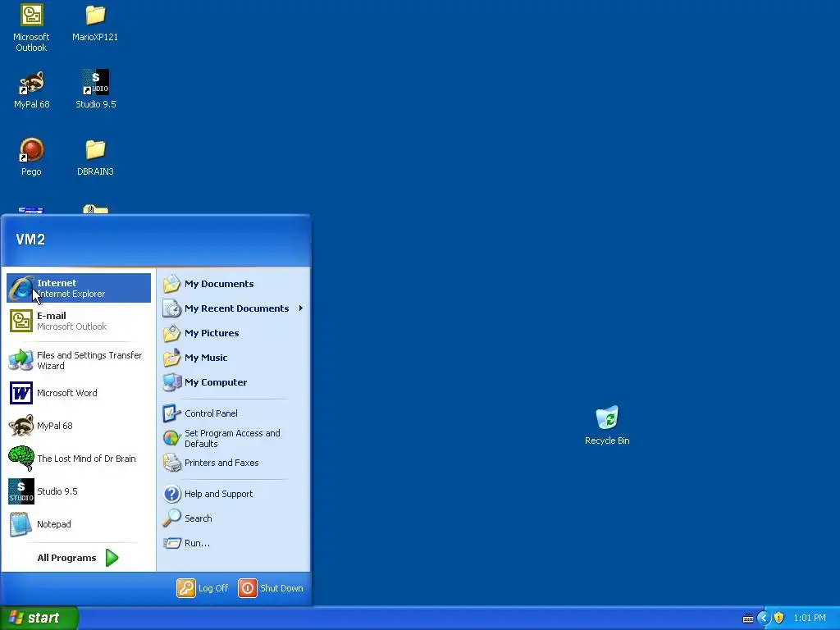Select the Pego desktop shortcut
This screenshot has width=840, height=630.
(x=31, y=157)
